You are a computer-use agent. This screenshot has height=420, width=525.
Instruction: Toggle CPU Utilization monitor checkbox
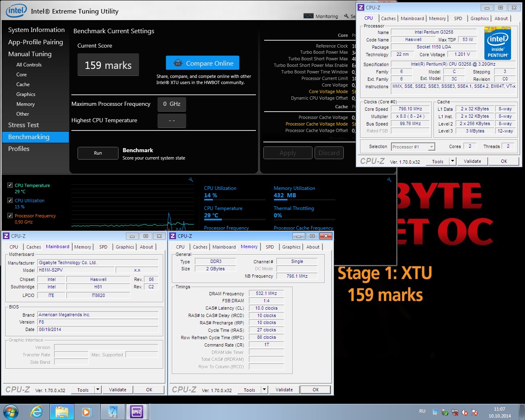pyautogui.click(x=10, y=201)
